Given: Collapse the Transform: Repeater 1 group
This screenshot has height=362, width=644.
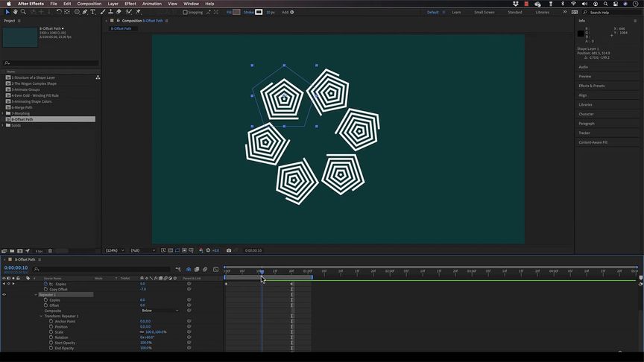Looking at the screenshot, I should (41, 317).
